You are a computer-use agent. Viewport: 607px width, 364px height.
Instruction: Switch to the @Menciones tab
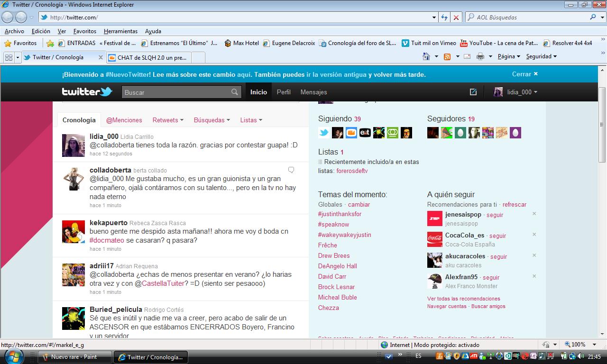pos(124,120)
